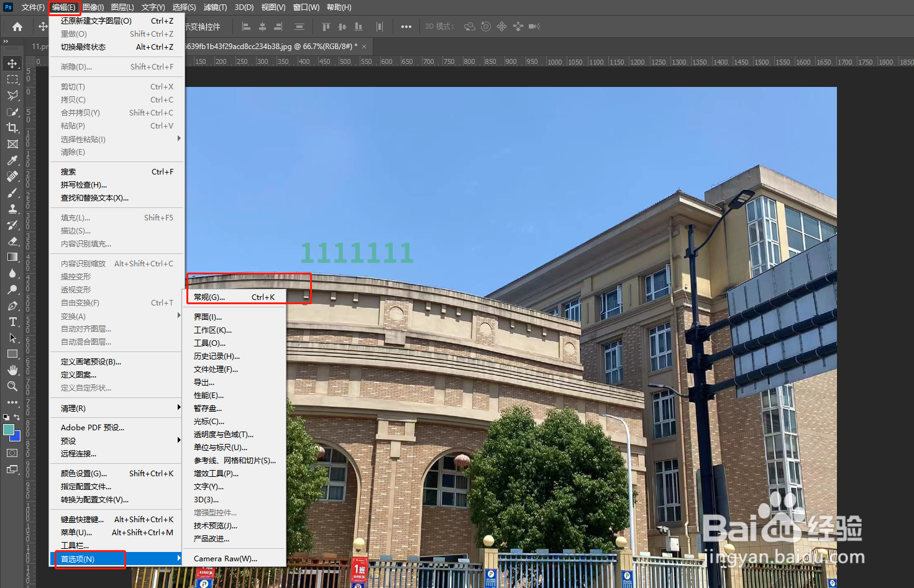Select the Dodge tool
The height and width of the screenshot is (588, 914).
(x=12, y=289)
